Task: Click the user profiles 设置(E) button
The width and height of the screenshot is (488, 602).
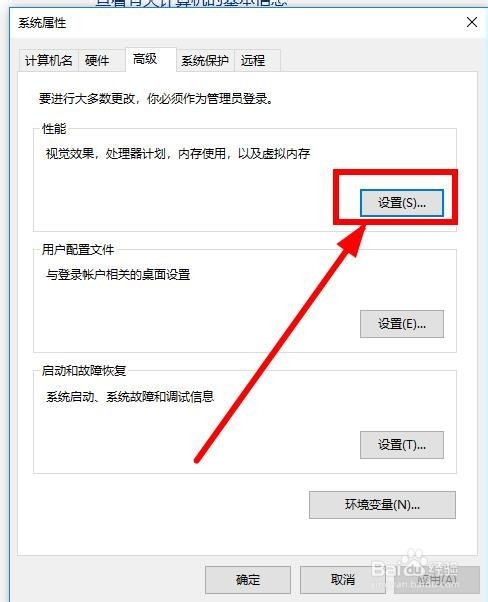Action: tap(402, 324)
